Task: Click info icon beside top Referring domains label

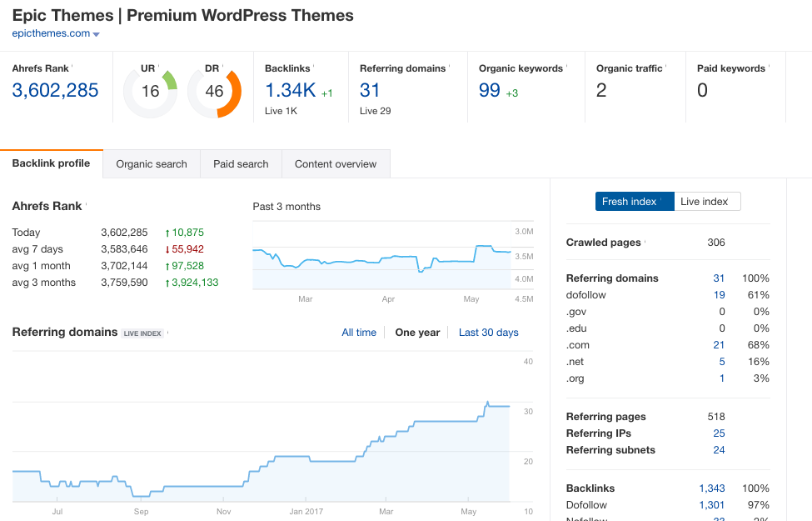Action: (x=450, y=67)
